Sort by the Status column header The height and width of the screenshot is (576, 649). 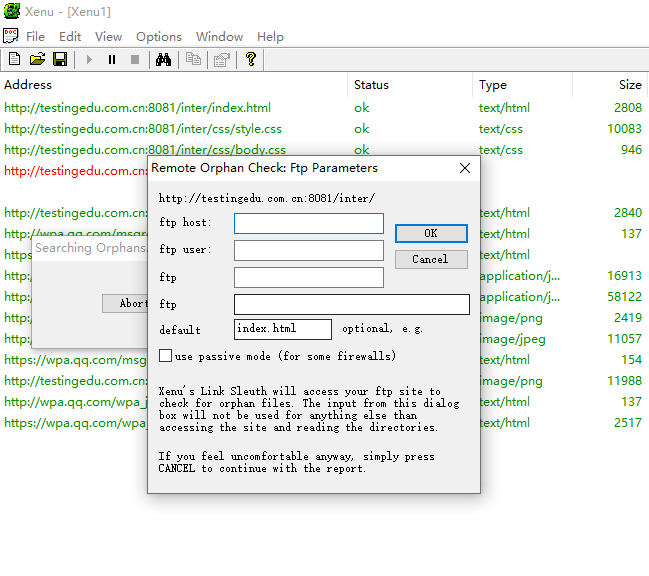(x=410, y=85)
